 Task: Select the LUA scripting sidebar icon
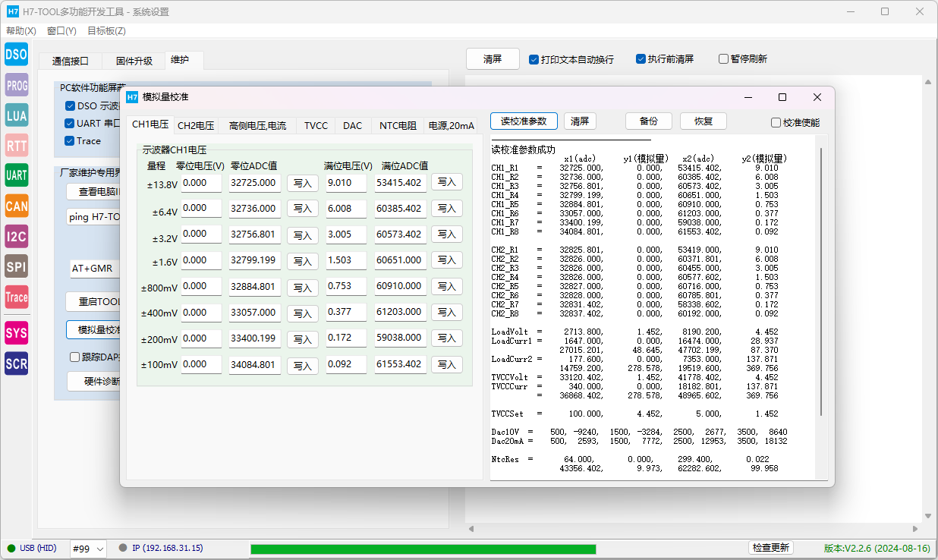[17, 115]
